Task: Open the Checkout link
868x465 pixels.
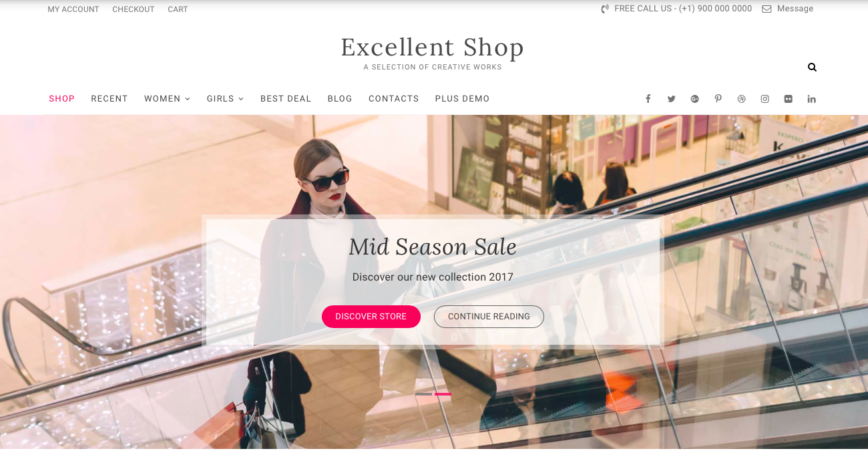Action: pos(134,9)
